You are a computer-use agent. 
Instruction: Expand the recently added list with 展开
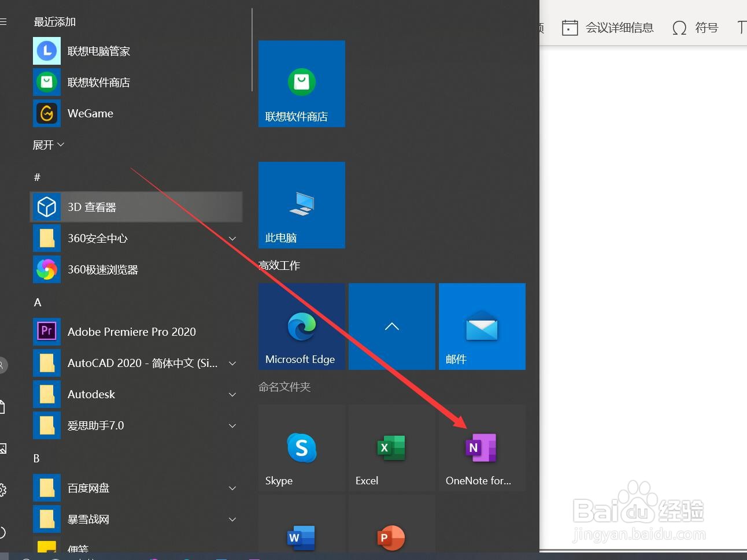point(49,144)
